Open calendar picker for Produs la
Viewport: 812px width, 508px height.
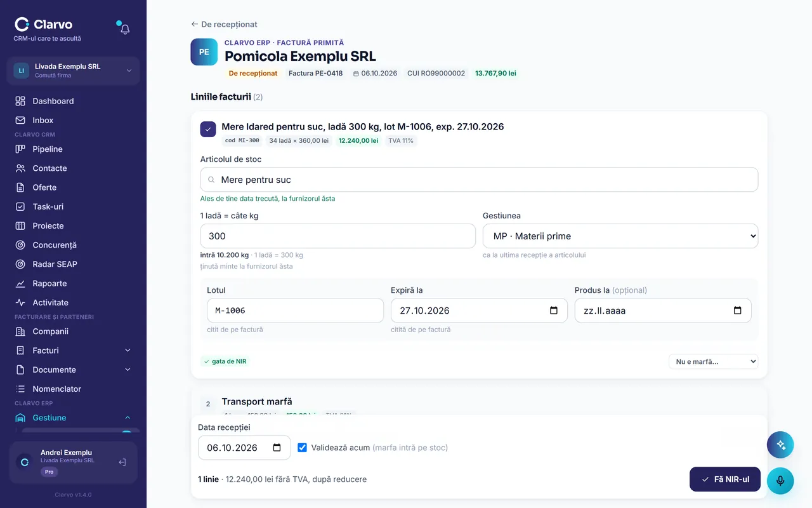click(737, 311)
